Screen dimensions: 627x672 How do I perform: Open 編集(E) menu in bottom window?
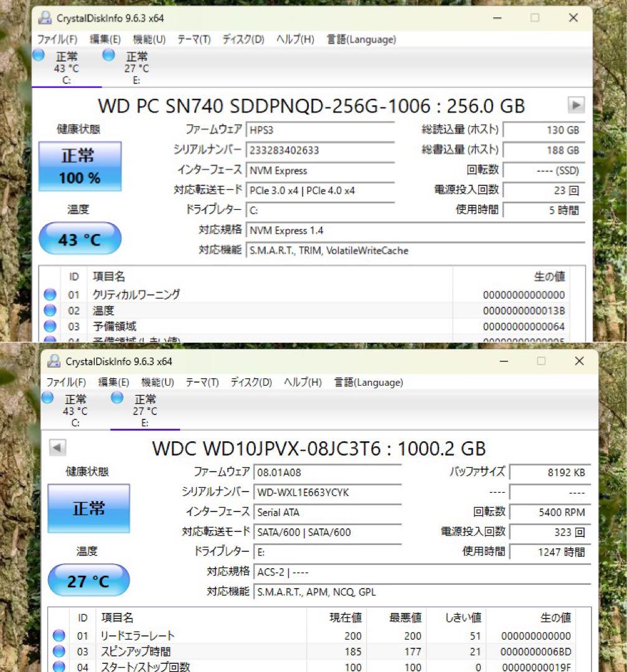(113, 382)
